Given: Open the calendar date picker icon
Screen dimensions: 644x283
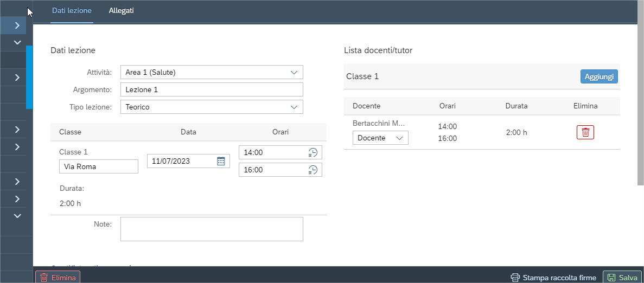Looking at the screenshot, I should [221, 161].
